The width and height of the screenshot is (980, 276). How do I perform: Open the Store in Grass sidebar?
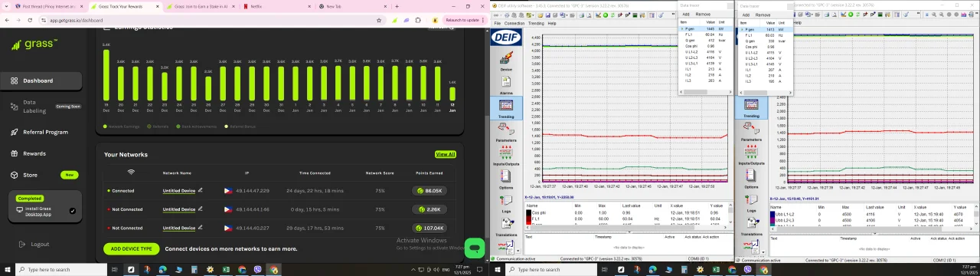tap(30, 175)
